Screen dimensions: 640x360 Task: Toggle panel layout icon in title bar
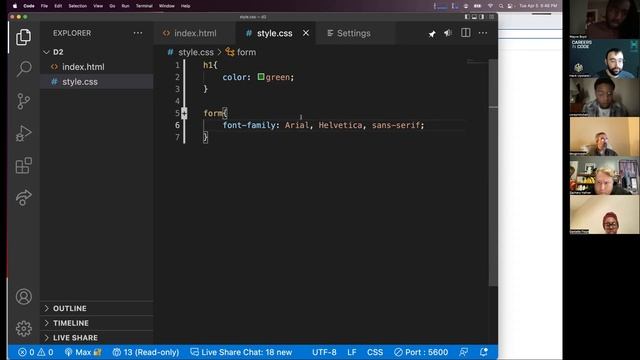474,17
